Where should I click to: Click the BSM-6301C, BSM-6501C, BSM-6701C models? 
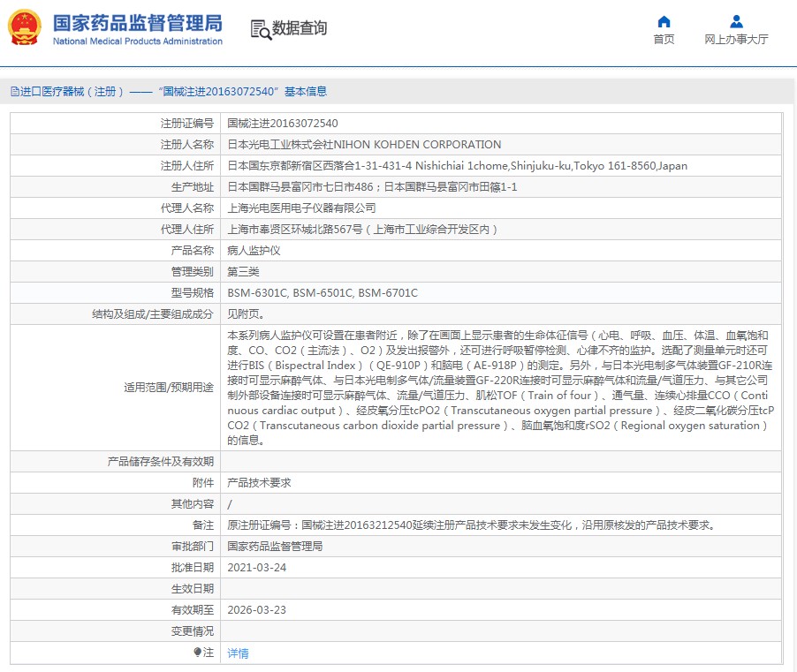[323, 293]
